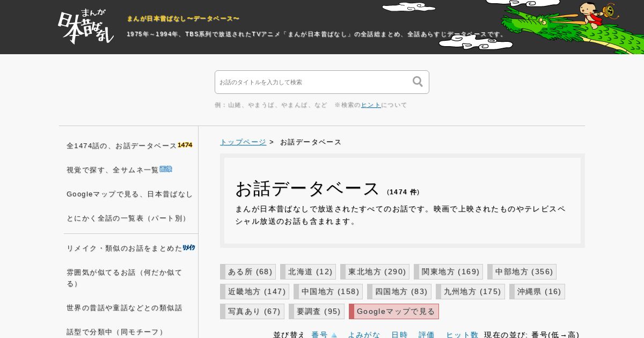Open Googleマップで見る、日本昔ばなし sidebar item
The image size is (644, 338).
(129, 194)
